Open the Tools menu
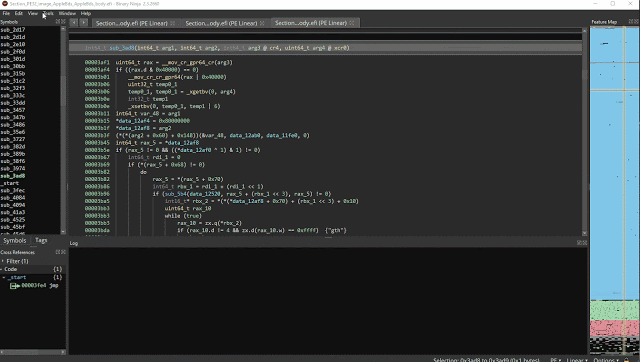Viewport: 640px width, 362px height. pyautogui.click(x=48, y=13)
